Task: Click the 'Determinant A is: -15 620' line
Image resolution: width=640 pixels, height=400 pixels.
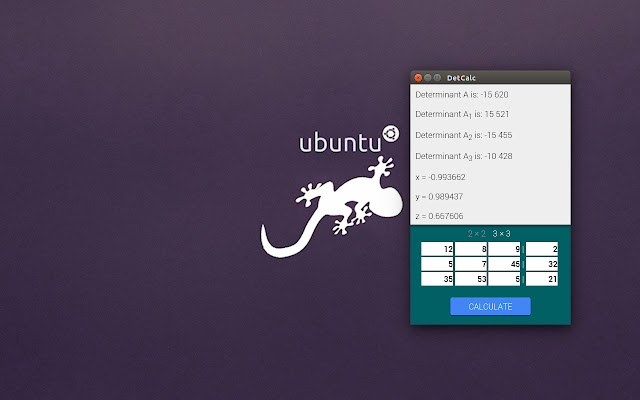Action: point(462,95)
